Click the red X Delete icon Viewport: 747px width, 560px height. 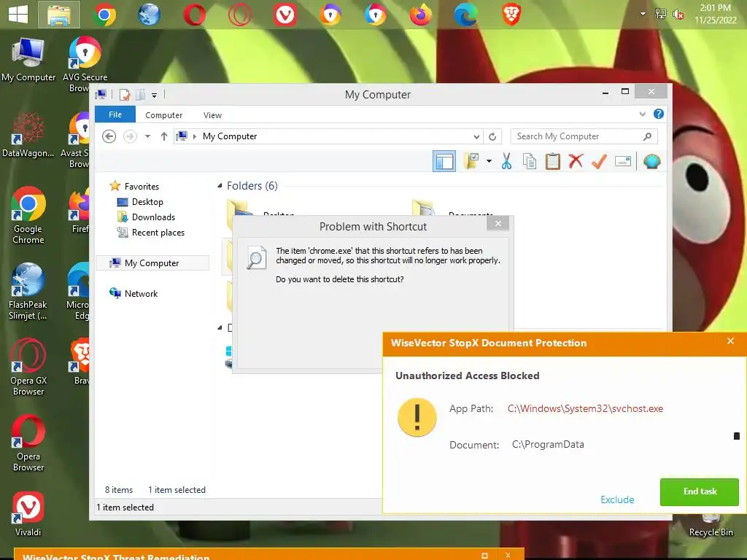576,161
